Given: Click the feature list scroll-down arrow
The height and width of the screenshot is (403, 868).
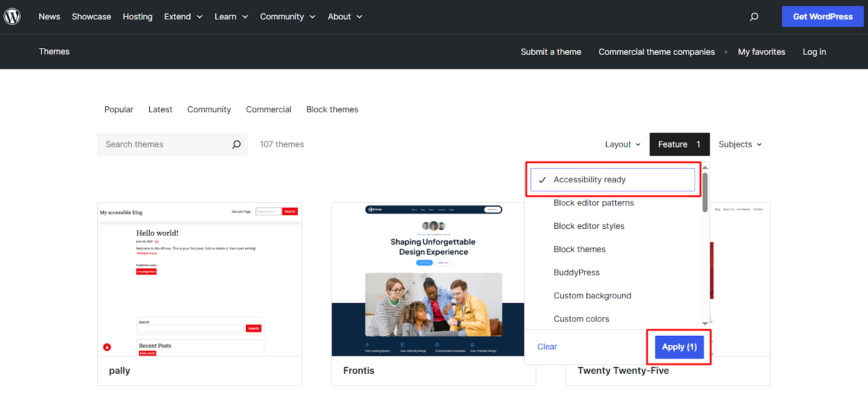Looking at the screenshot, I should 705,323.
